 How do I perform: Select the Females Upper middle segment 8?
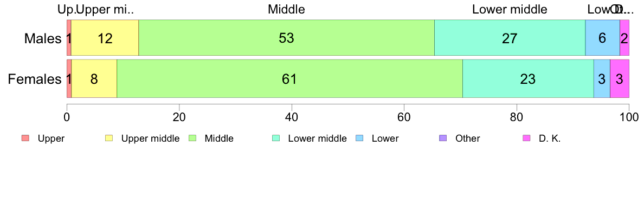(94, 78)
